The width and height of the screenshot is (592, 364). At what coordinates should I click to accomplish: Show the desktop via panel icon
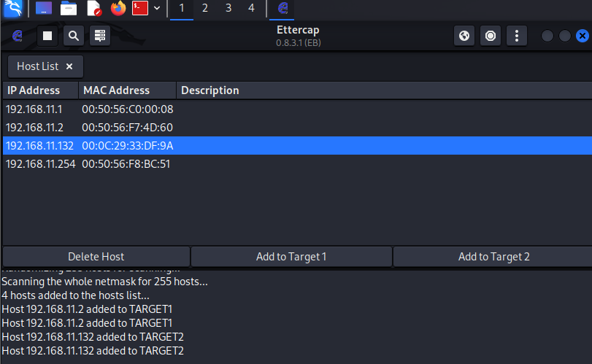[44, 8]
